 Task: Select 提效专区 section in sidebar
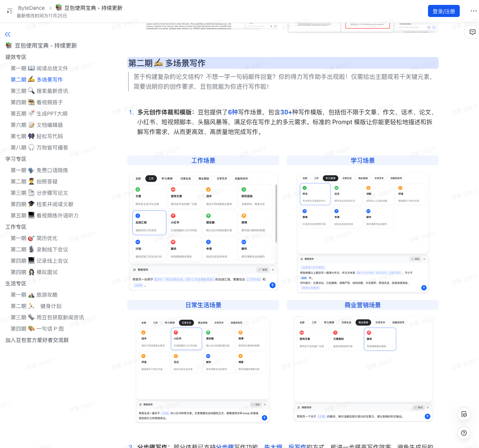pos(16,57)
